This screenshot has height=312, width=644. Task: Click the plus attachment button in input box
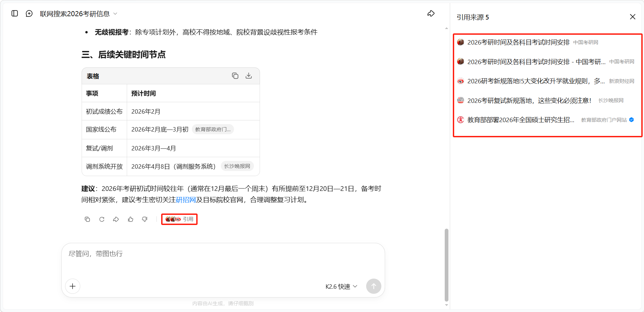[x=72, y=286]
